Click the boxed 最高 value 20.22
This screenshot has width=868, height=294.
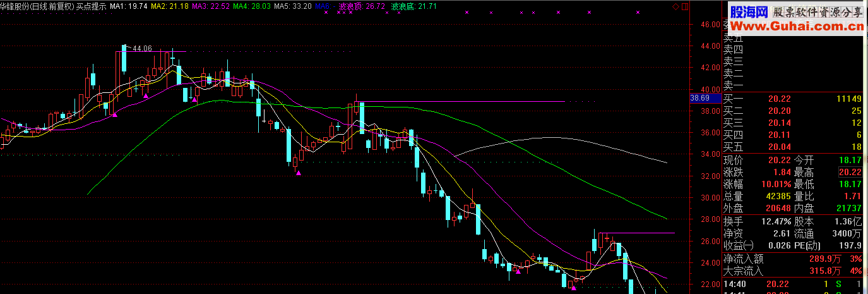[x=850, y=172]
